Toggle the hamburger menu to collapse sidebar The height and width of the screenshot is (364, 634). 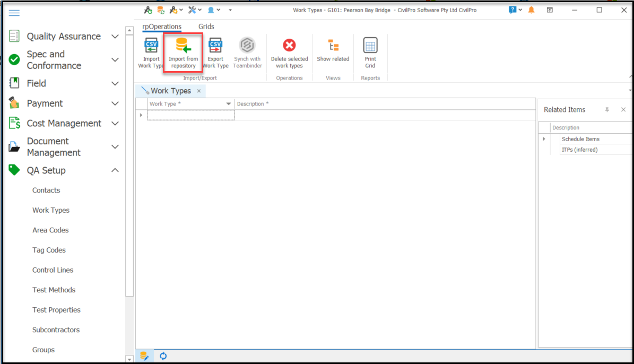tap(14, 13)
